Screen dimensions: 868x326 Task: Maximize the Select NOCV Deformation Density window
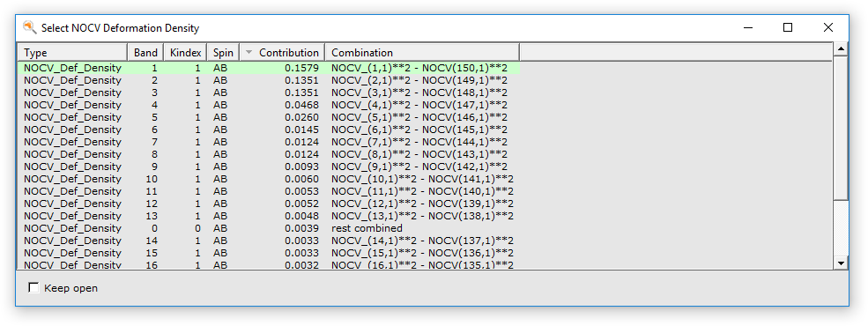point(788,27)
